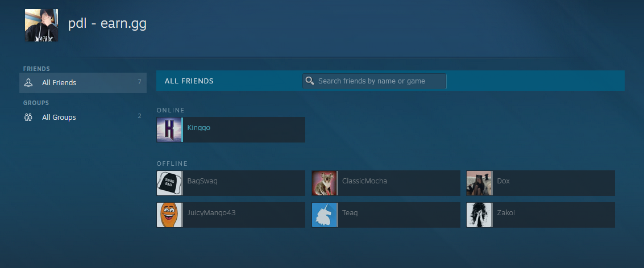Click the GROUPS sidebar heading

36,103
